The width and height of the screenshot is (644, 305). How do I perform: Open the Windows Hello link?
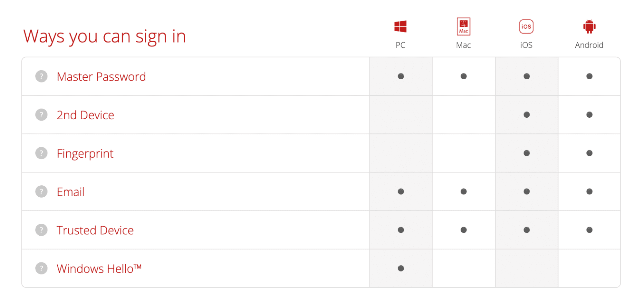[99, 269]
